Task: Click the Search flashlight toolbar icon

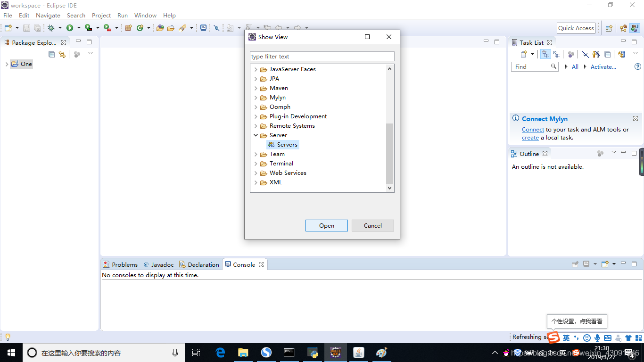Action: (182, 28)
